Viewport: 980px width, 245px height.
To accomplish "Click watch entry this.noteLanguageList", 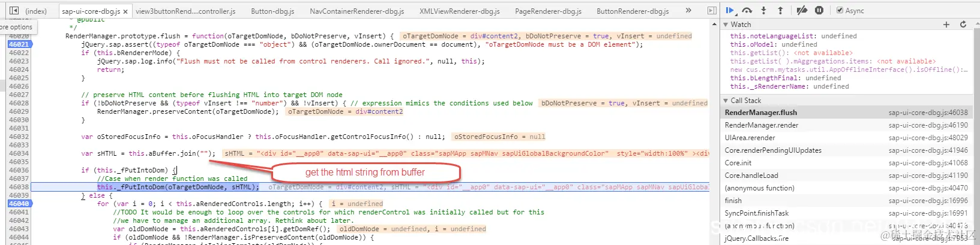I will [x=793, y=36].
